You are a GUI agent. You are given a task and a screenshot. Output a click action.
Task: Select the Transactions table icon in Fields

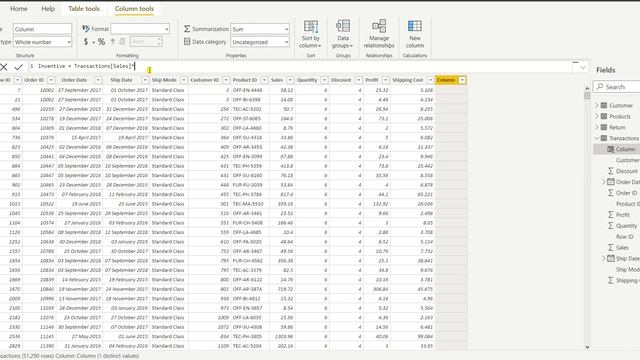point(604,138)
